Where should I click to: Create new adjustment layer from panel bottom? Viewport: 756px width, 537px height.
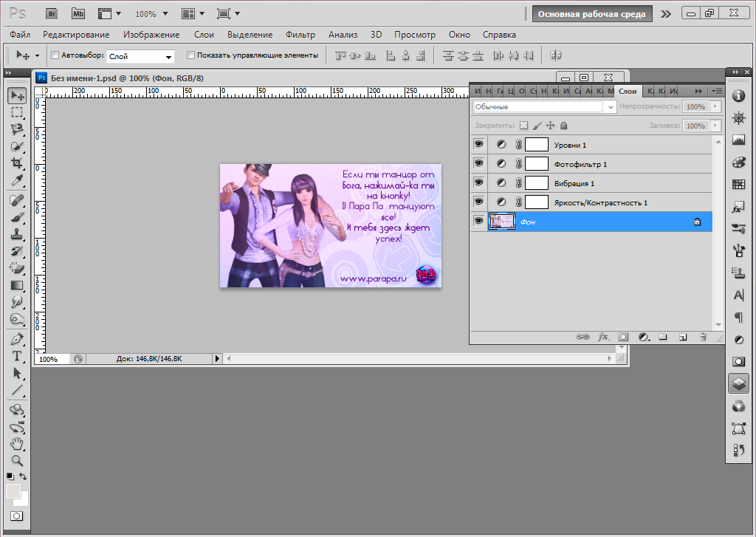tap(643, 337)
